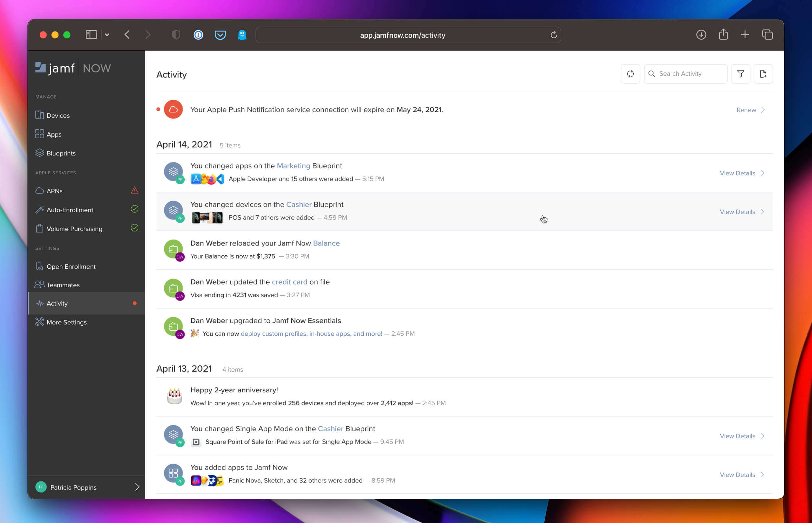Click deploy custom profiles, in-house apps link

click(x=311, y=334)
